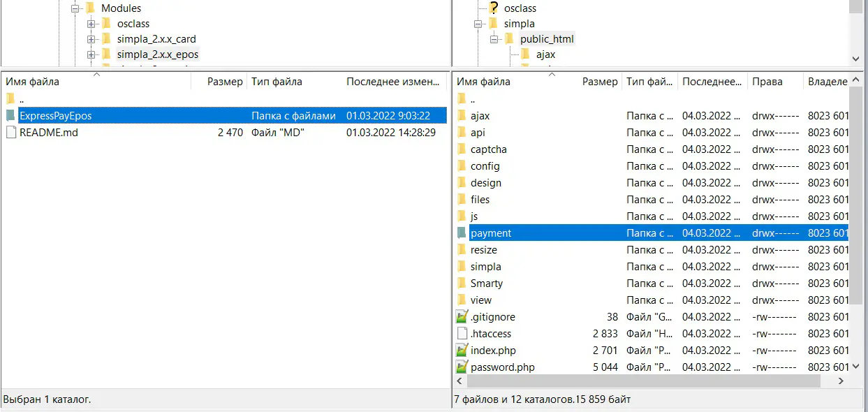Select the ExpressPayEpos folder icon
Screen dimensions: 868x412
10,116
